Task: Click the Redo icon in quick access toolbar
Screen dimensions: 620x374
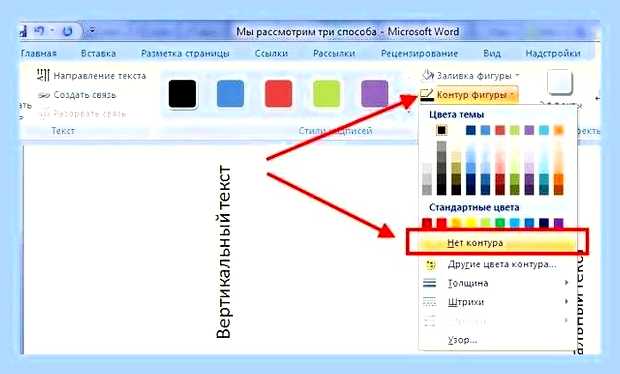Action: (x=68, y=31)
